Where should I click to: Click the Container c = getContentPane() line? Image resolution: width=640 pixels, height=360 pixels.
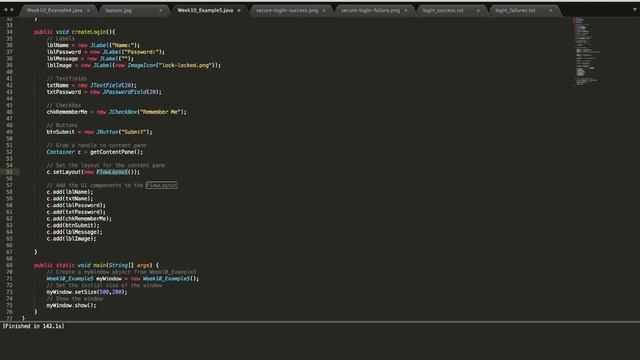[95, 152]
